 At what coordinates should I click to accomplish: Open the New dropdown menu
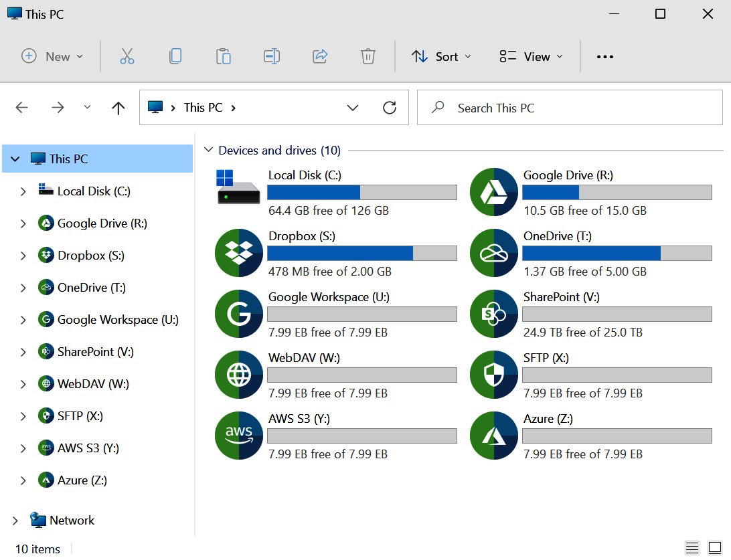point(52,56)
